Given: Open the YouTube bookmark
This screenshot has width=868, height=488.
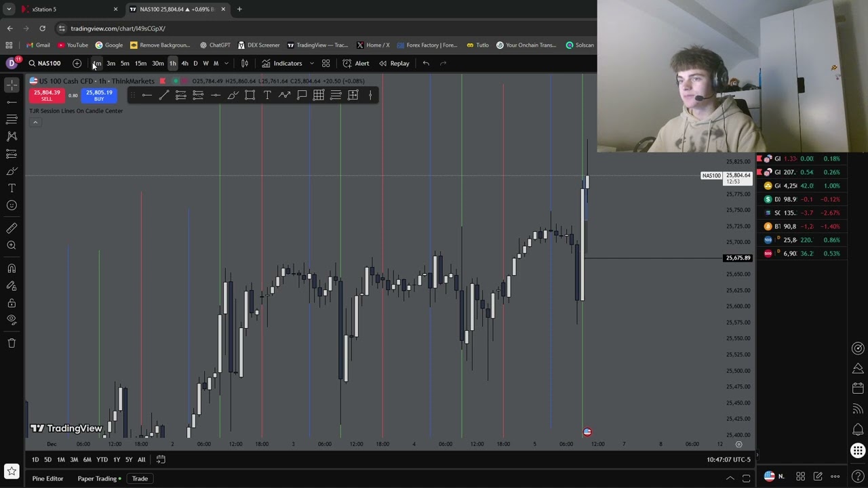Looking at the screenshot, I should (73, 45).
